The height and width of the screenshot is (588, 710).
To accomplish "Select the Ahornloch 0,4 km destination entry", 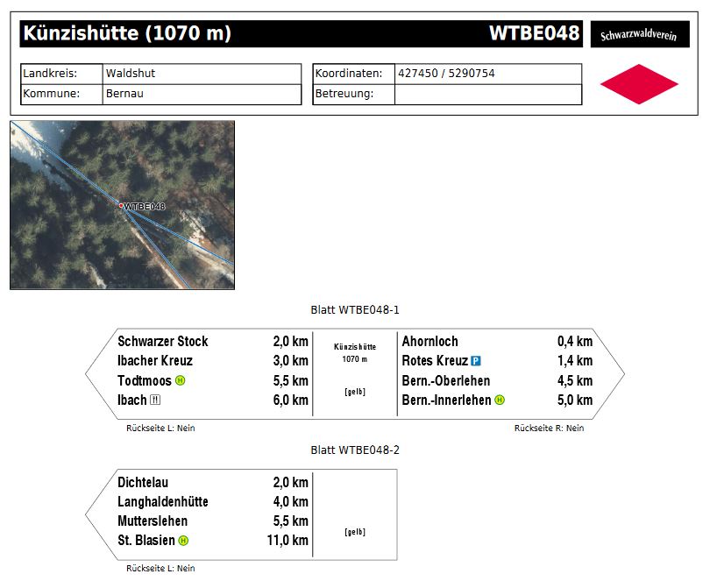I will pos(430,342).
